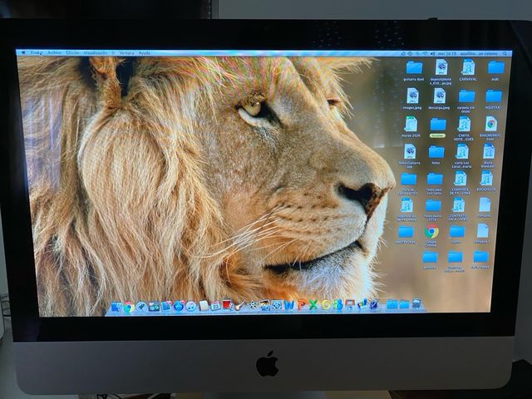Select the depositphoto jpg file on desktop
532x399 pixels.
[441, 72]
